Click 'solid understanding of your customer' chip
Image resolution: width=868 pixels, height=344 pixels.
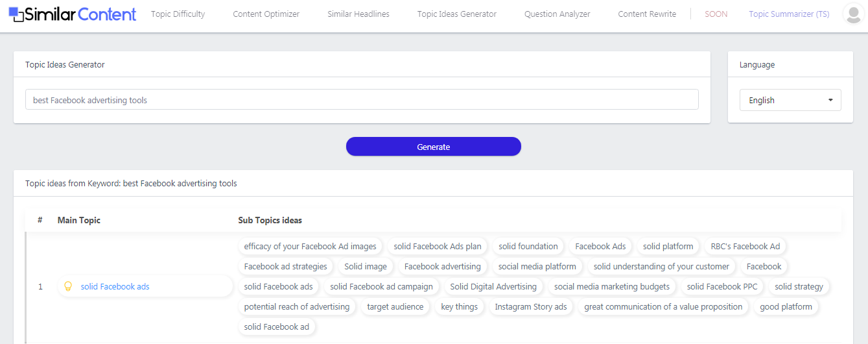coord(661,266)
